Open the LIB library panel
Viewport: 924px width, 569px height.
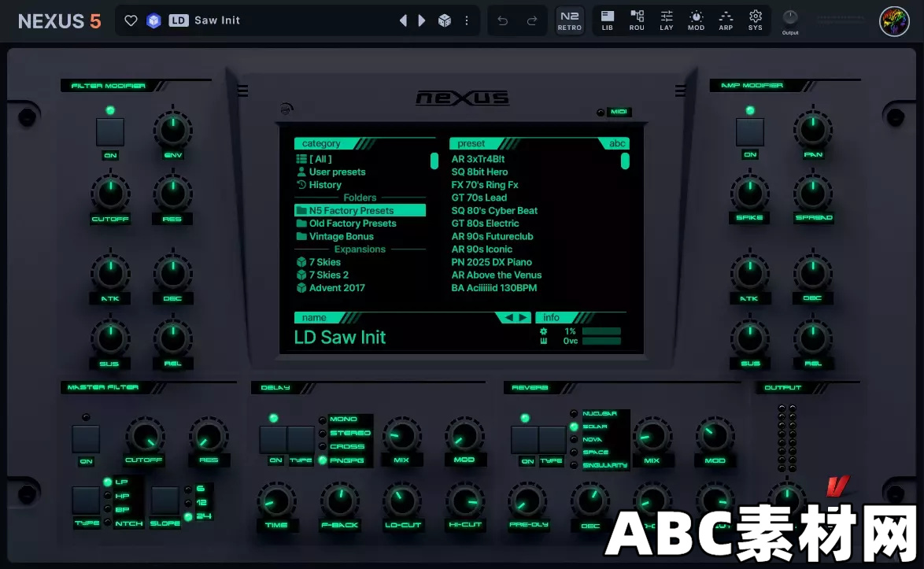pos(607,20)
